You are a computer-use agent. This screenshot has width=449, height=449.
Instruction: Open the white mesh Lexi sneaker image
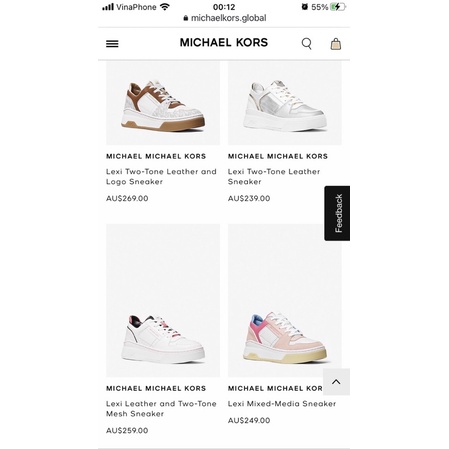[163, 300]
